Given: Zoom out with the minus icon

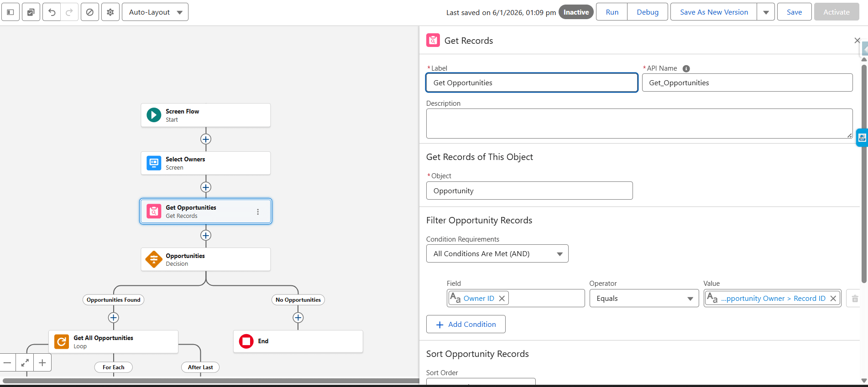Looking at the screenshot, I should coord(7,363).
